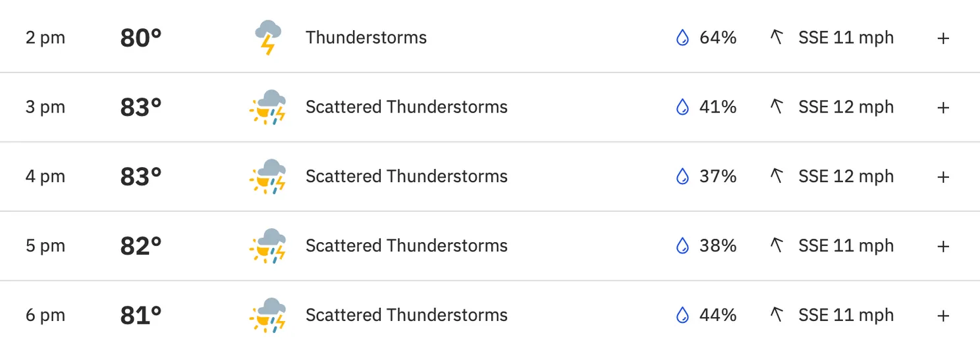Click the wind arrow next to 6 pm SSE 11 mph
Viewport: 980px width, 348px height.
tap(776, 315)
